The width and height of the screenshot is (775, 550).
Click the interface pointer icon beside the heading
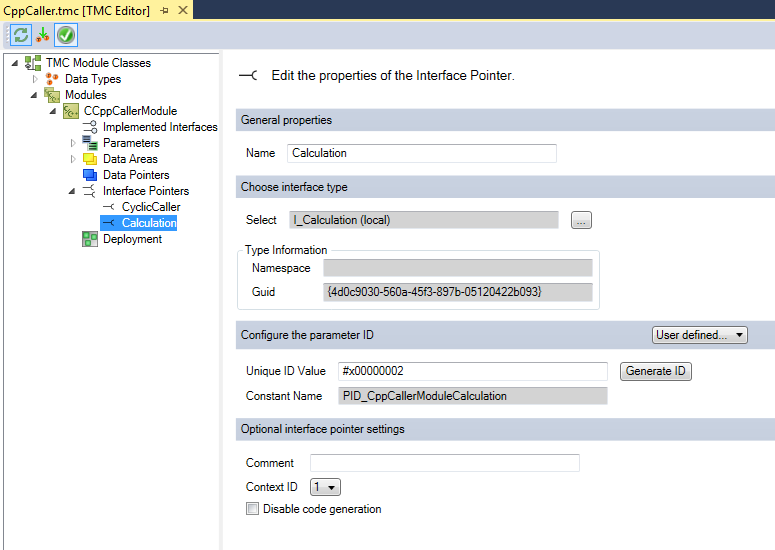[248, 75]
